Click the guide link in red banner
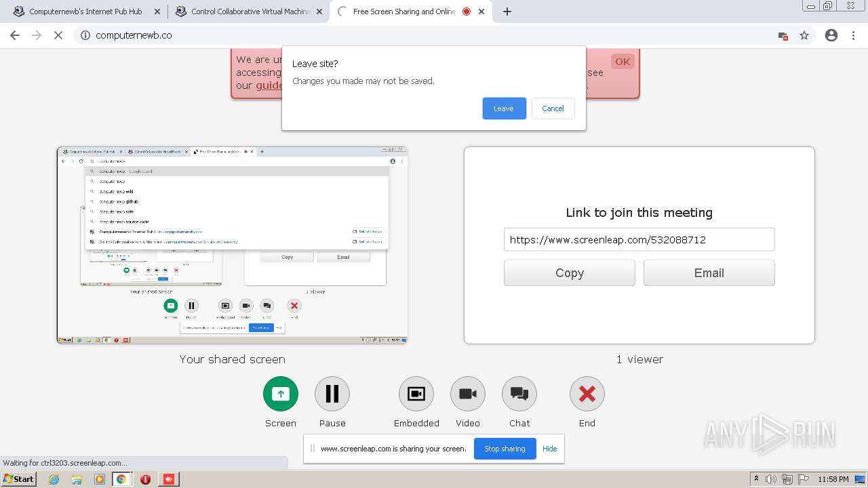Viewport: 868px width, 488px height. pyautogui.click(x=269, y=85)
